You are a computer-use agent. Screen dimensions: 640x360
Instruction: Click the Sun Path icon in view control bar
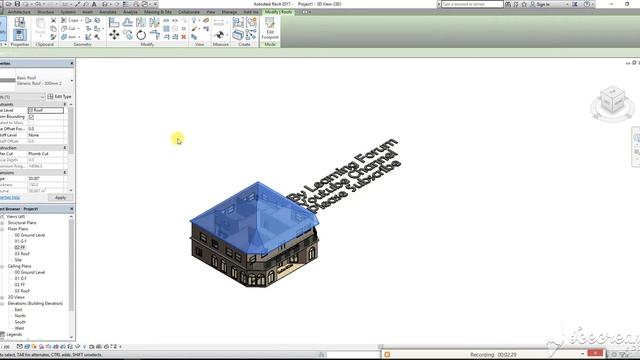click(34, 347)
